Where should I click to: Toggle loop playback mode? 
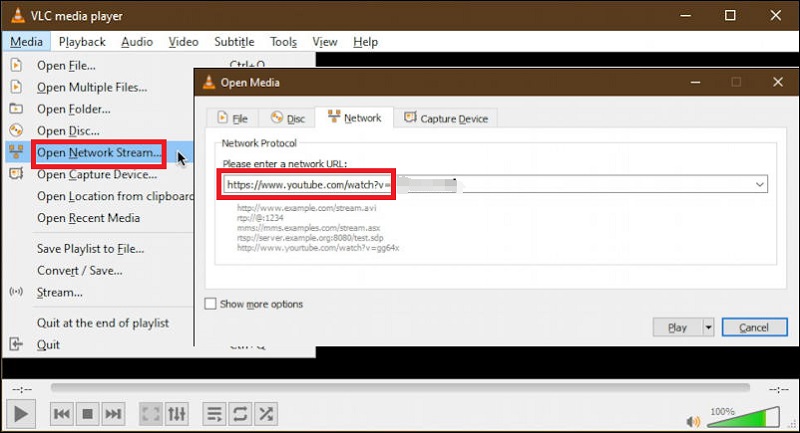point(240,413)
